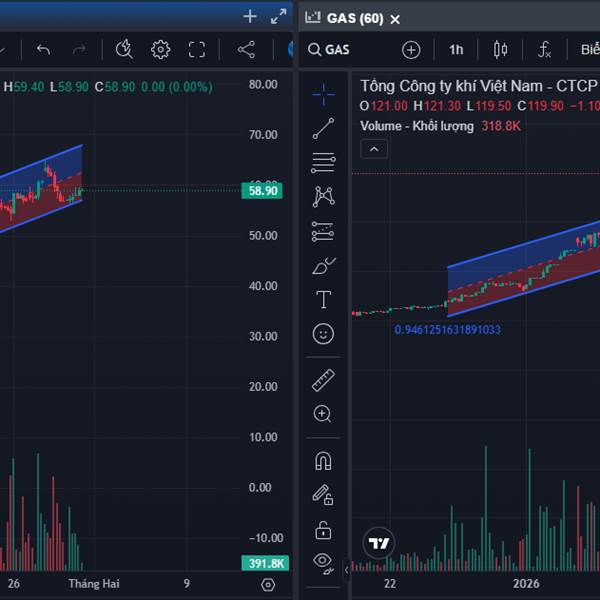Open candlestick chart style dropdown

coord(501,50)
